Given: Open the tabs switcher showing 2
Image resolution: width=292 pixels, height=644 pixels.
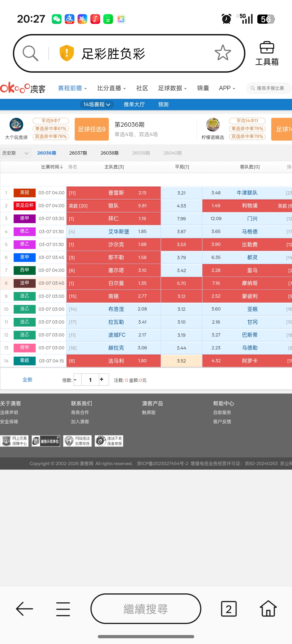Looking at the screenshot, I should coord(229,609).
